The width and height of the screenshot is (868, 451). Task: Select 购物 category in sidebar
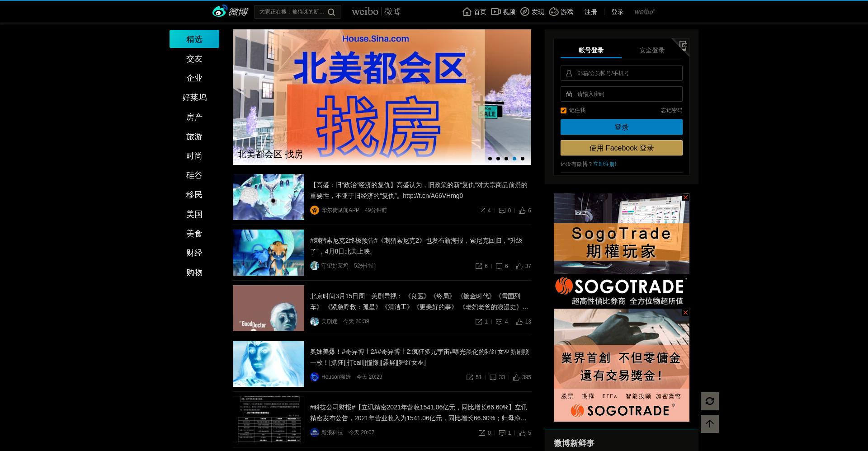click(194, 272)
